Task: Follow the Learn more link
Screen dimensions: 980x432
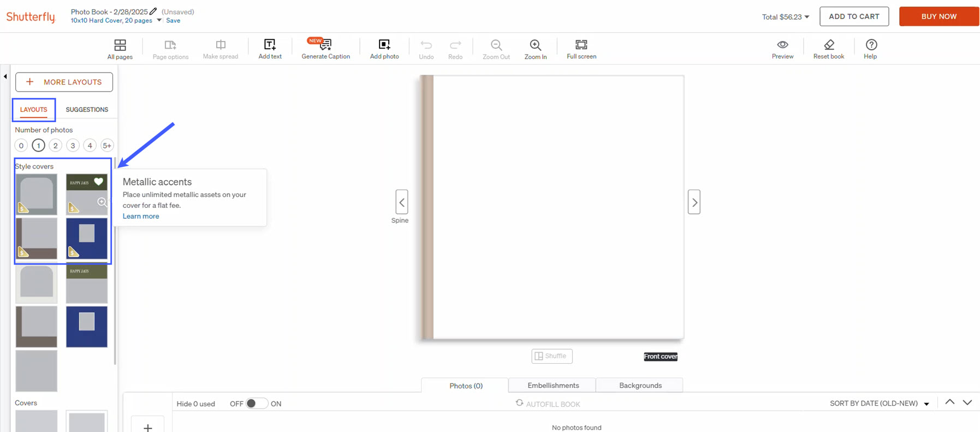Action: tap(141, 217)
